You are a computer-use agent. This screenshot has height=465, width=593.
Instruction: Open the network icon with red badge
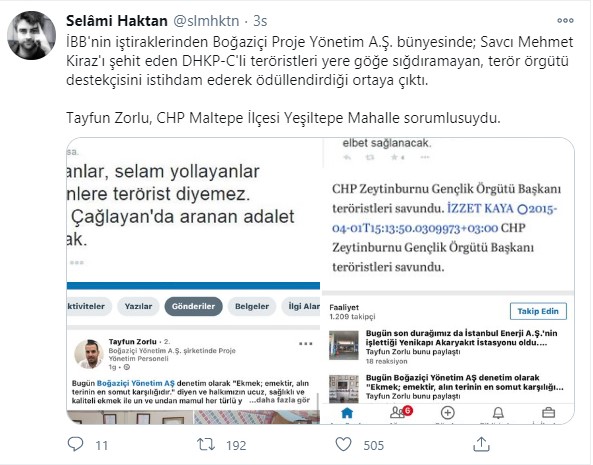coord(401,412)
